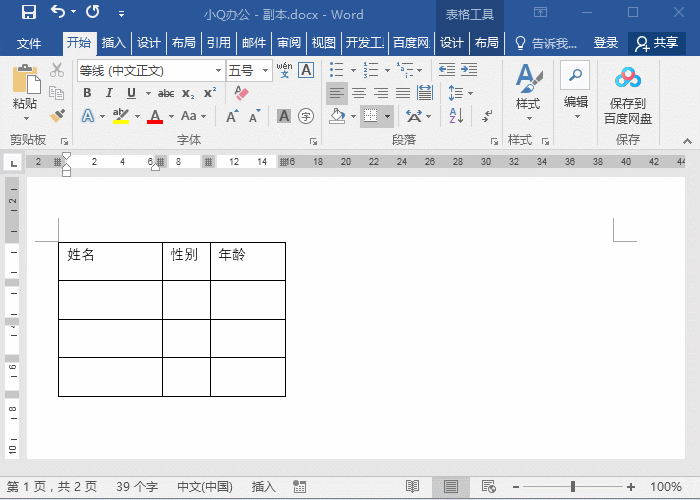The width and height of the screenshot is (700, 500).
Task: Increase font size with grow A
Action: pyautogui.click(x=232, y=116)
